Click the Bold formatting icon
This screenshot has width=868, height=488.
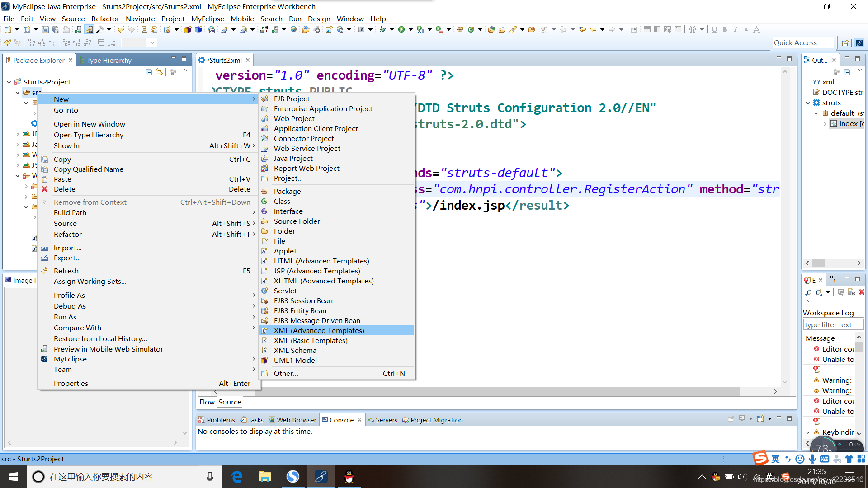click(725, 30)
